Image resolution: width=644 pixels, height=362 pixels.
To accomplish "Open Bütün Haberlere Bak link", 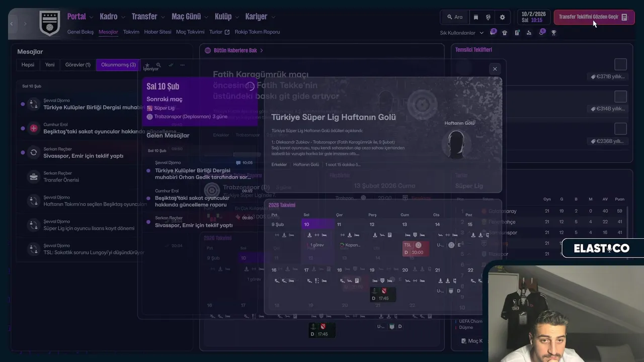I will [x=238, y=50].
